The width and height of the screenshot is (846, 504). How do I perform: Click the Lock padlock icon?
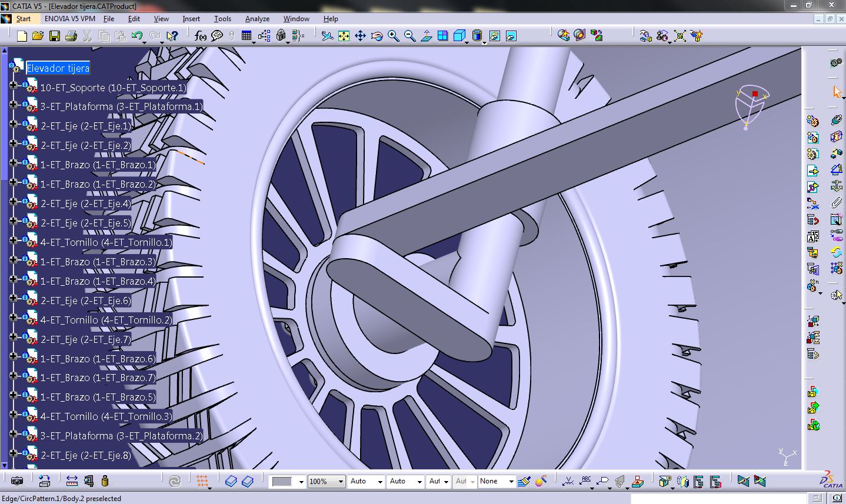click(281, 36)
